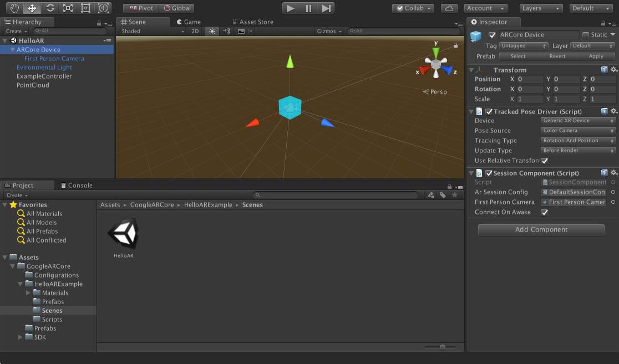Toggle scene lighting sun icon
The width and height of the screenshot is (619, 364).
click(x=212, y=31)
